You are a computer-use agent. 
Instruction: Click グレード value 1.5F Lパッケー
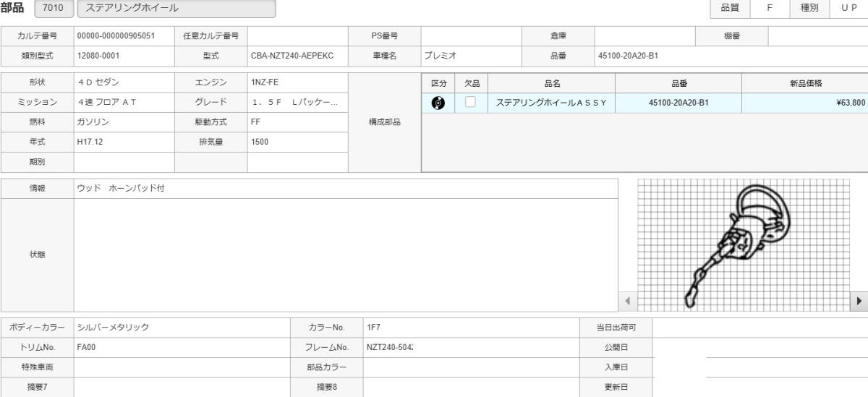[298, 103]
